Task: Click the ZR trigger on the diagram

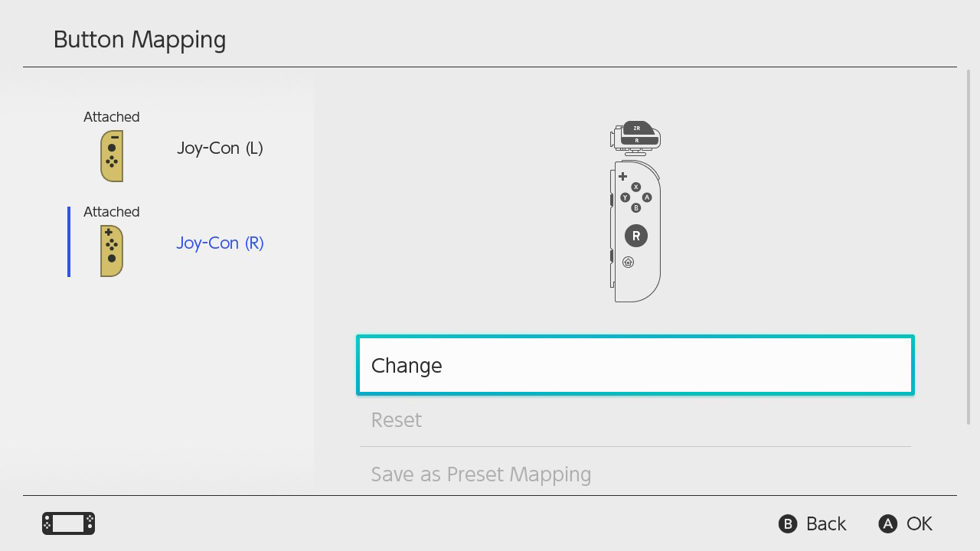Action: click(x=636, y=128)
